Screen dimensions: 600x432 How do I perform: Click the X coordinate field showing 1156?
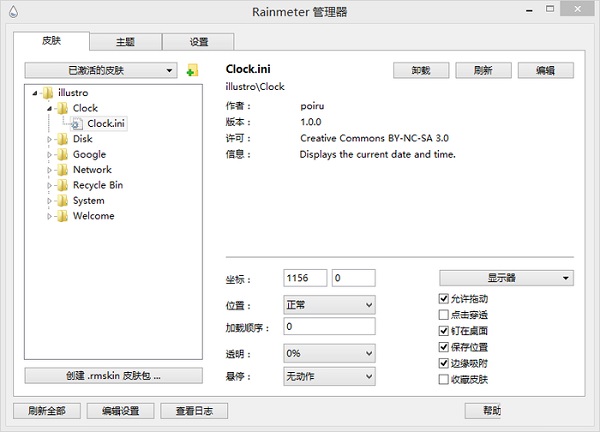305,278
